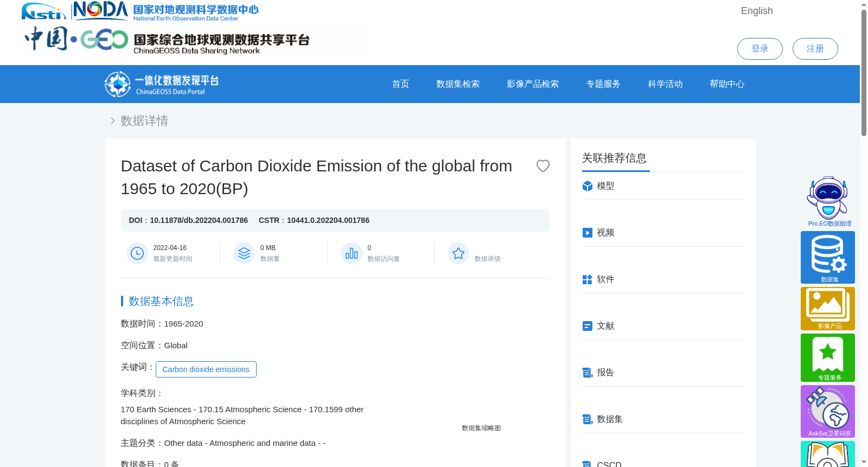
Task: Go to 首页 in the navigation bar
Action: [x=400, y=84]
